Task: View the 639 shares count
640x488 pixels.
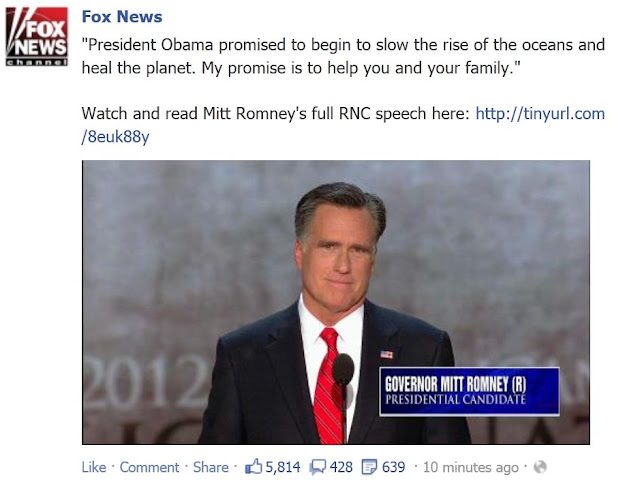Action: (x=393, y=467)
